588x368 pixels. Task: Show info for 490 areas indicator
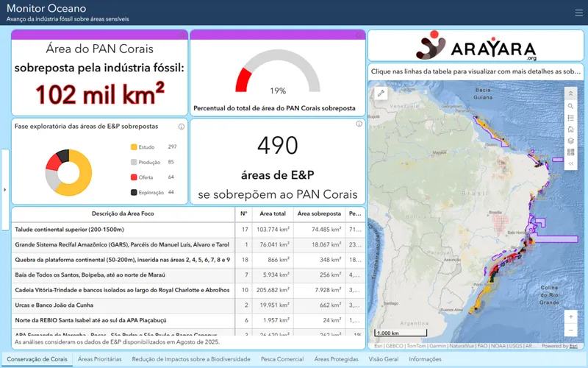tap(359, 124)
